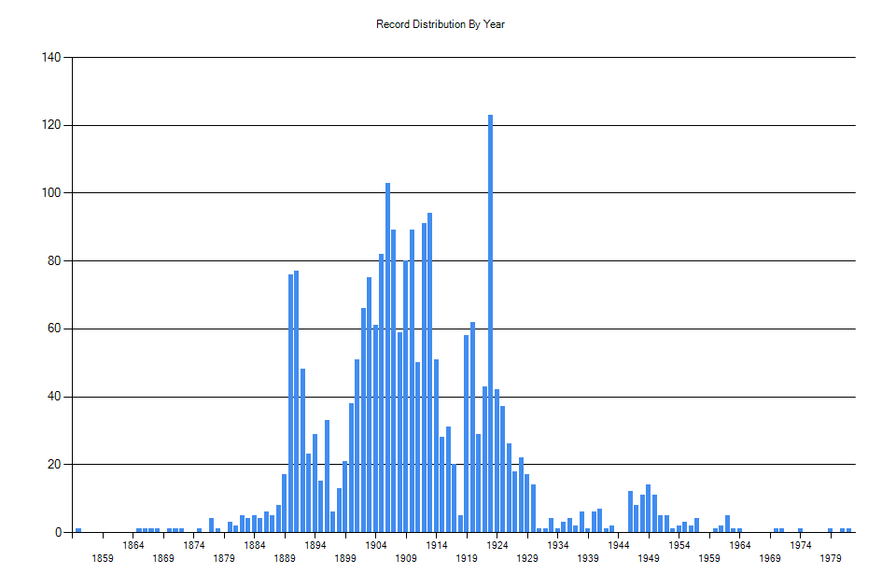882x588 pixels.
Task: Select the 1894 x-axis year label
Action: click(x=315, y=545)
